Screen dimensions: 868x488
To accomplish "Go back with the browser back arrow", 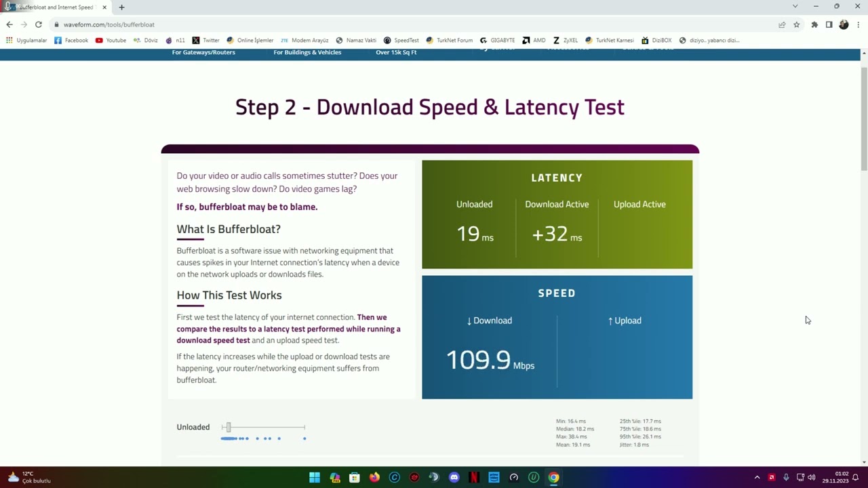I will pos(9,24).
